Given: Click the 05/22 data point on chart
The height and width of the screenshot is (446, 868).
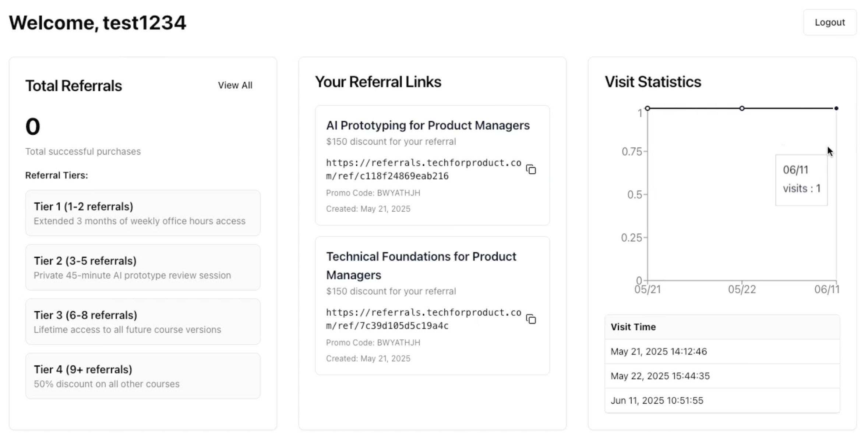Looking at the screenshot, I should [742, 108].
